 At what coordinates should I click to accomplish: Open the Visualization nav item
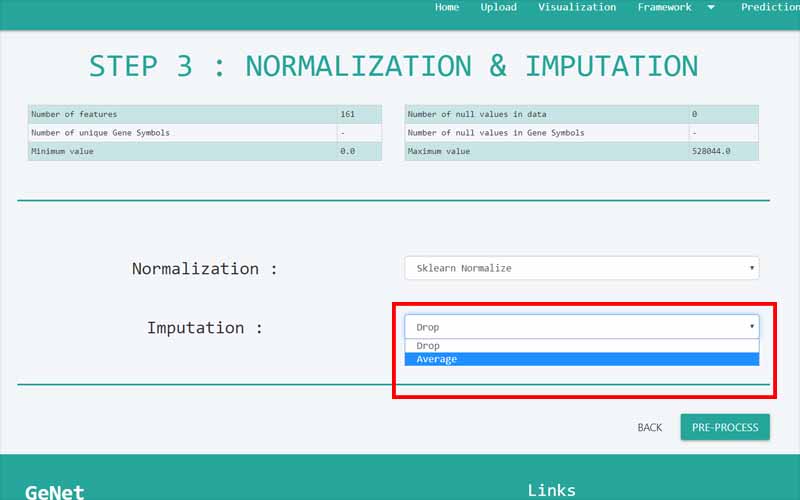click(577, 7)
